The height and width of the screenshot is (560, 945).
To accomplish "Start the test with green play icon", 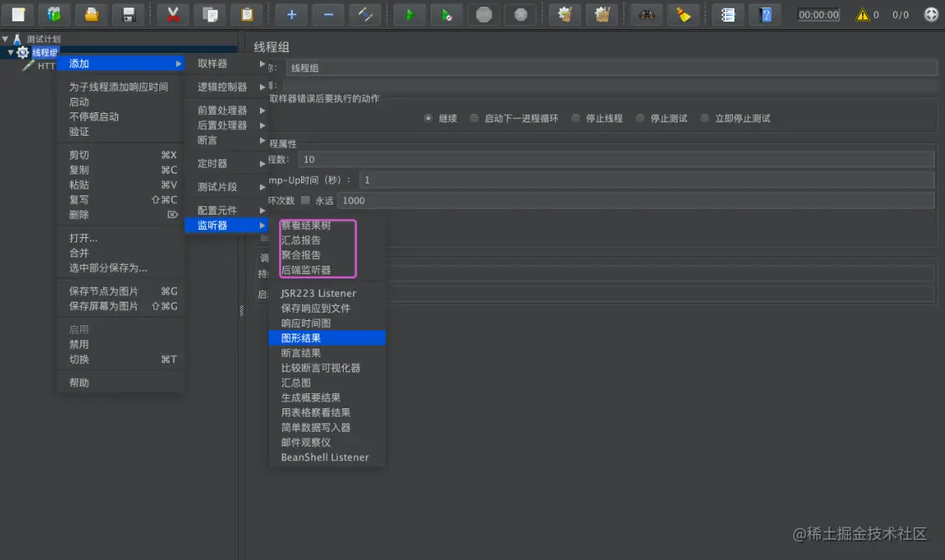I will (409, 14).
